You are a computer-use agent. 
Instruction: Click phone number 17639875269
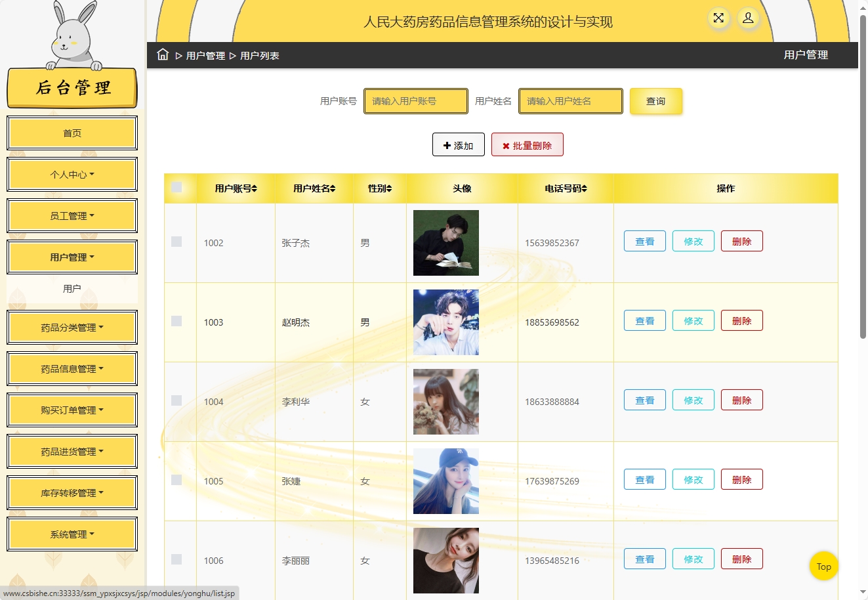pyautogui.click(x=552, y=481)
